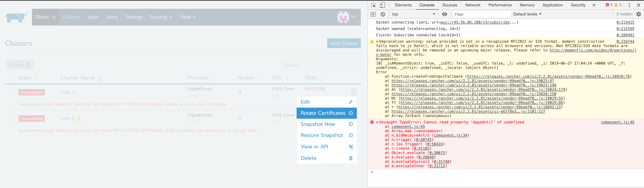Choose Restore Snapshot from context menu

click(x=327, y=135)
